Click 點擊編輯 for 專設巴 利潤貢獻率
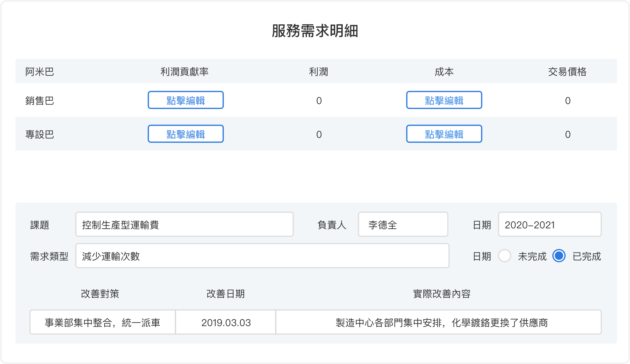630x364 pixels. click(x=186, y=134)
